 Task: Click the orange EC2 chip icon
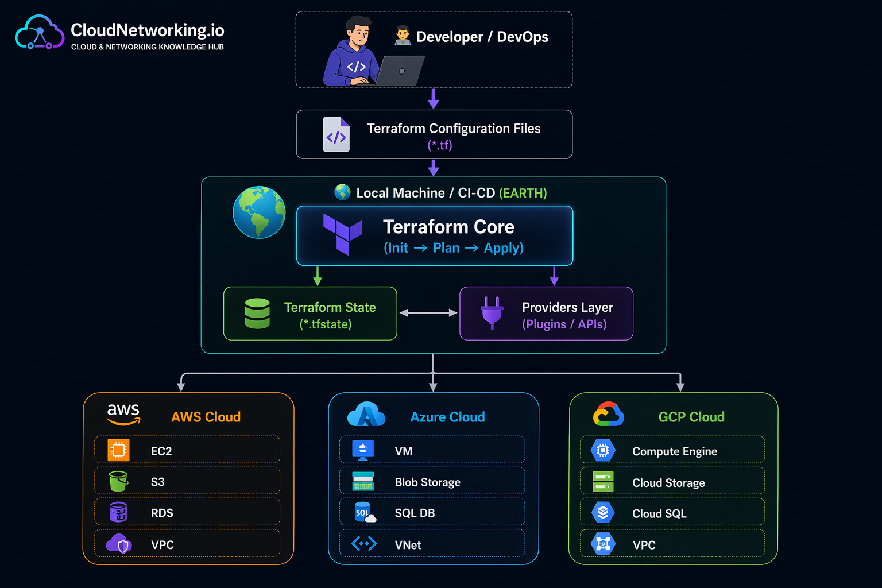pyautogui.click(x=119, y=450)
